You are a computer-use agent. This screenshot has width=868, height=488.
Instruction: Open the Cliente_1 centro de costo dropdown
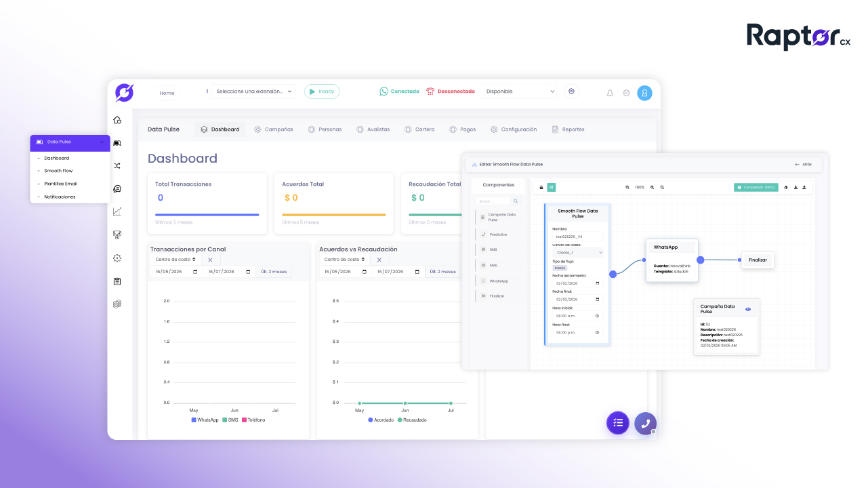click(577, 252)
